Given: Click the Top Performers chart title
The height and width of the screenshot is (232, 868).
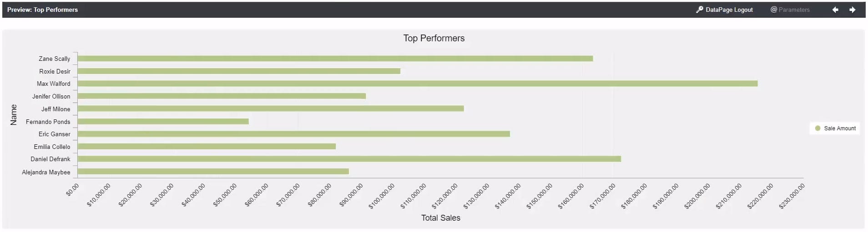Looking at the screenshot, I should pyautogui.click(x=434, y=38).
